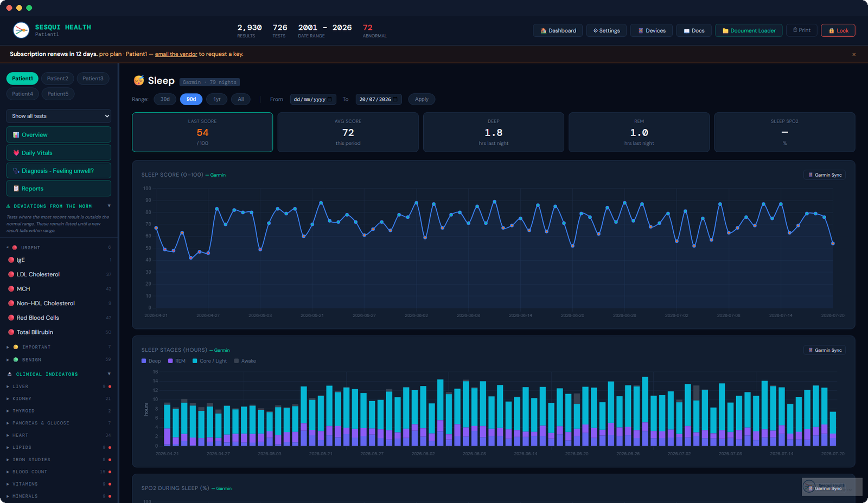Toggle the Deep legend swatch
Image resolution: width=868 pixels, height=503 pixels.
coord(144,361)
